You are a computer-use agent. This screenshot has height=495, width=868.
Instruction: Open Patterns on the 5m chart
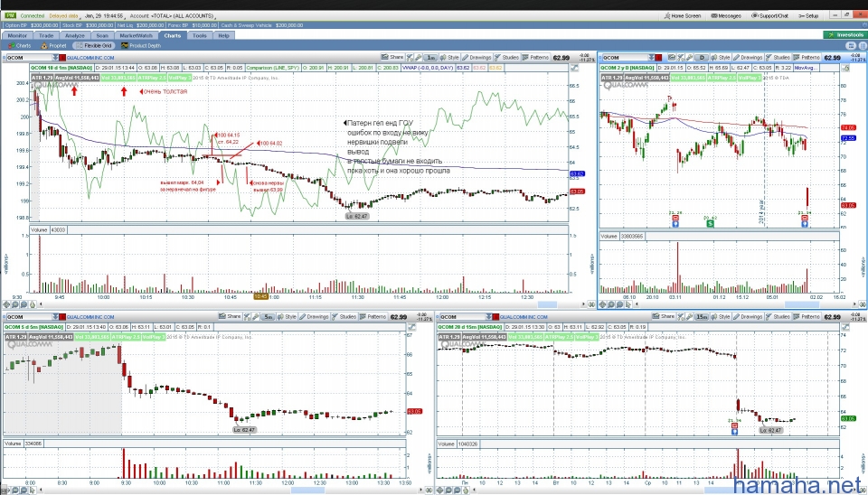[x=373, y=316]
